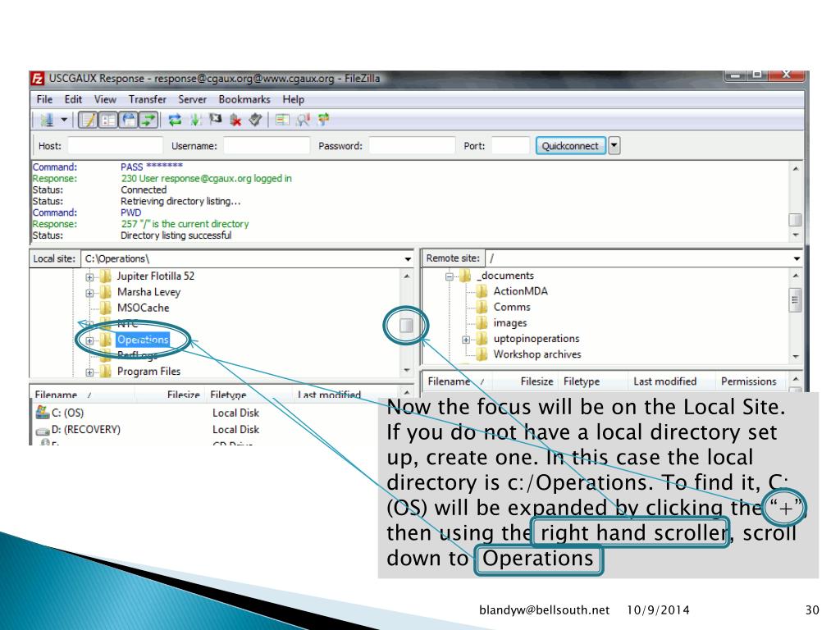Select images remote folder icon
This screenshot has height=630, width=840.
[482, 322]
